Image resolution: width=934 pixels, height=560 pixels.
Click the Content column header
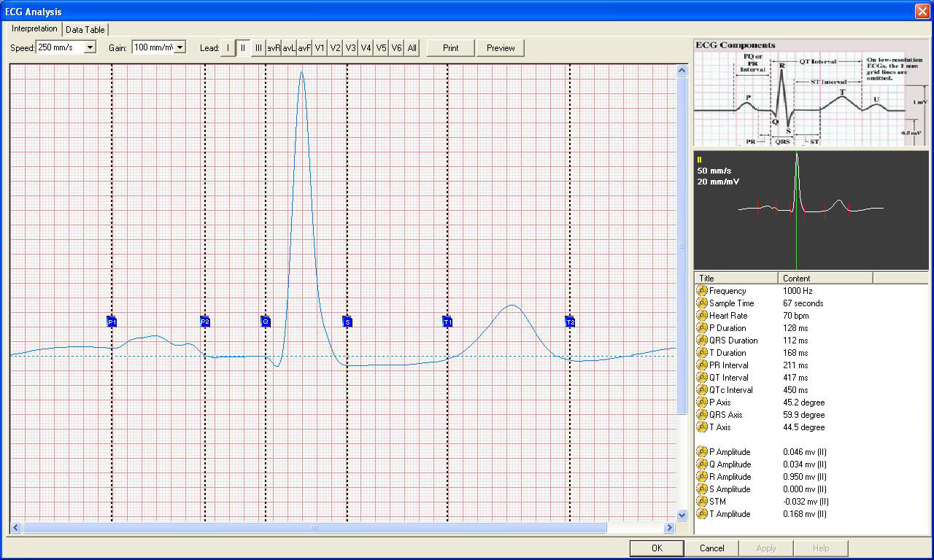825,278
